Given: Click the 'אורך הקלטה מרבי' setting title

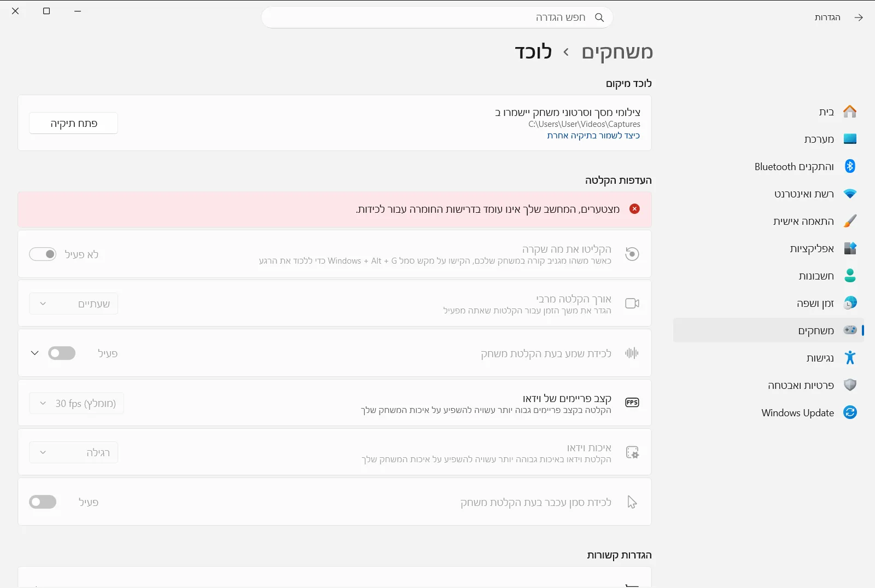Looking at the screenshot, I should click(x=573, y=299).
